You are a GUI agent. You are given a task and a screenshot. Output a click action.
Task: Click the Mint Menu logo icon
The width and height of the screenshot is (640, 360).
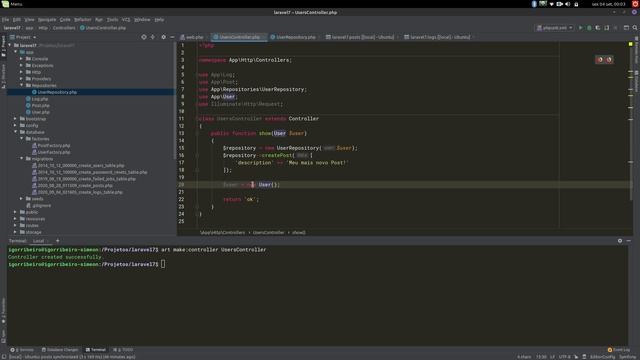tap(5, 4)
